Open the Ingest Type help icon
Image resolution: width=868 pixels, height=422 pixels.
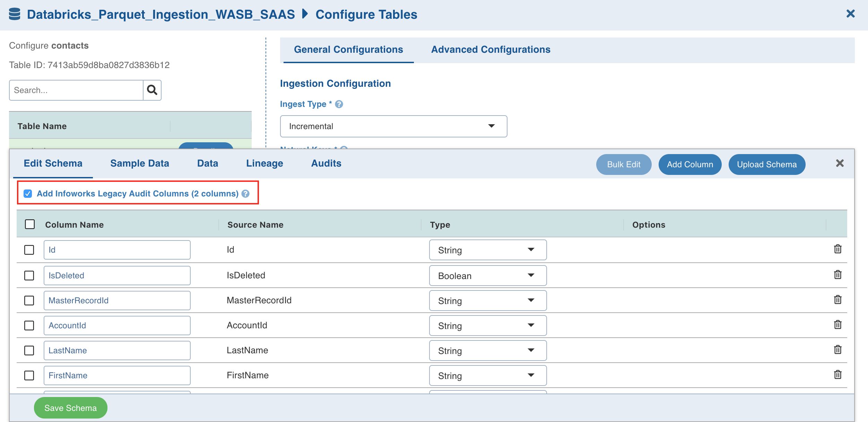click(339, 104)
